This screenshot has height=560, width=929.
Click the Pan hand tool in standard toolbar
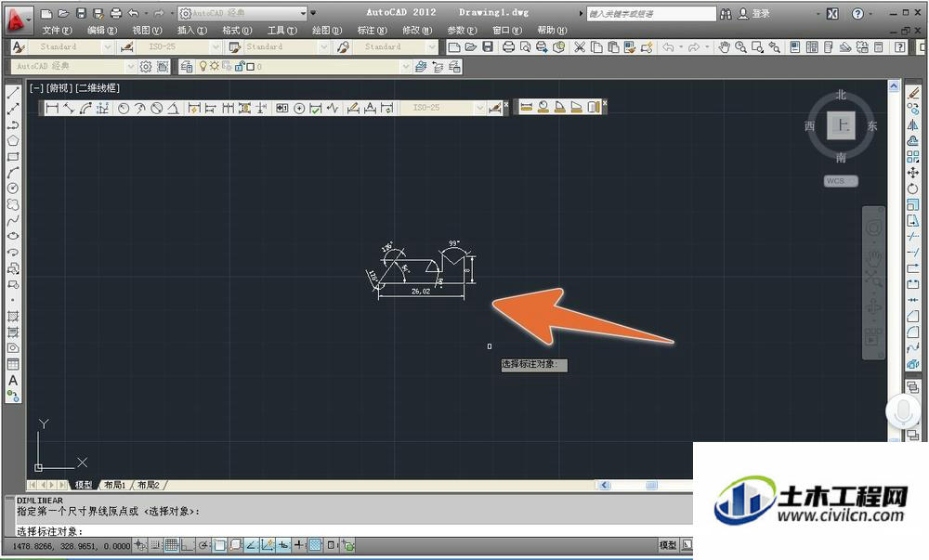[x=724, y=46]
